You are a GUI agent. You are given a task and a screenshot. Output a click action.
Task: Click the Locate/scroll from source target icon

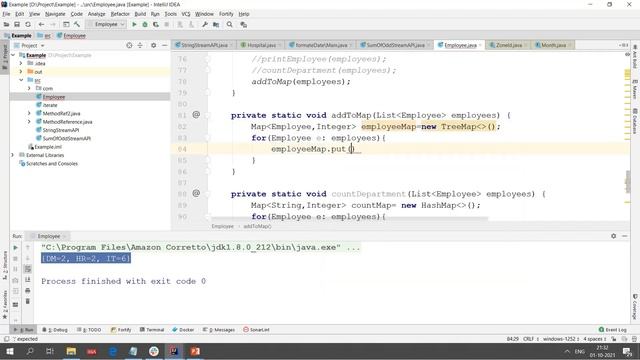click(129, 45)
